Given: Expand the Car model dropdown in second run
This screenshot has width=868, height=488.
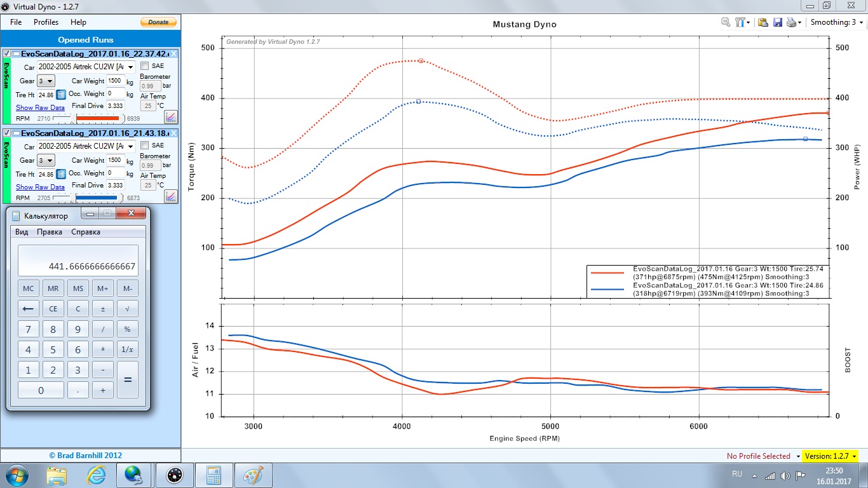Looking at the screenshot, I should point(131,147).
